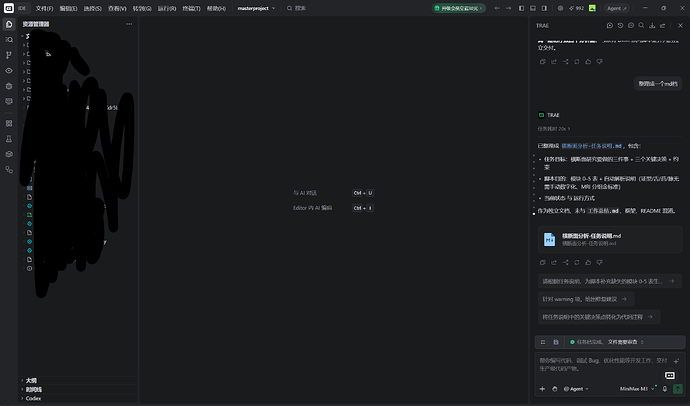Navigate forward with the right arrow in the title bar
This screenshot has width=690, height=406.
(508, 8)
